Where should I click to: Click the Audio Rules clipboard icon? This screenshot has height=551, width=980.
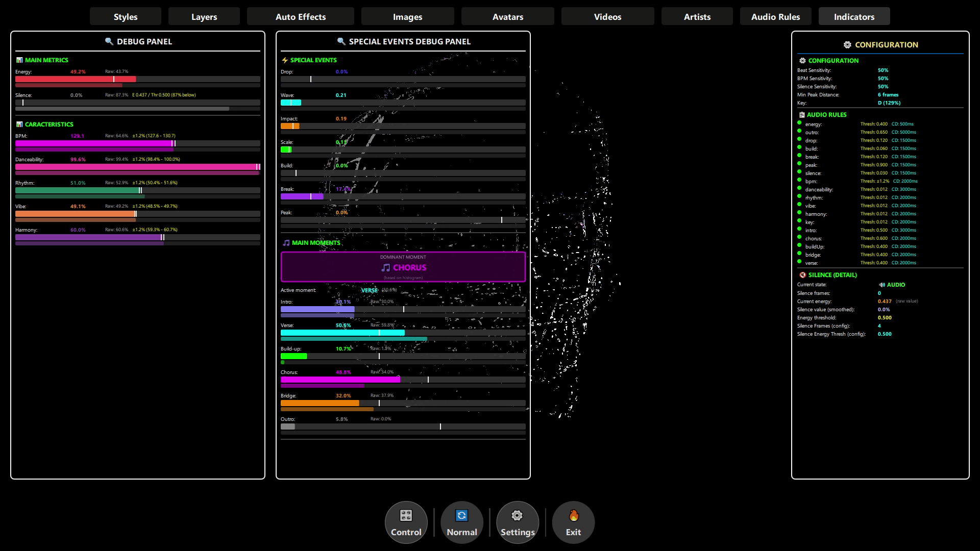[x=802, y=115]
